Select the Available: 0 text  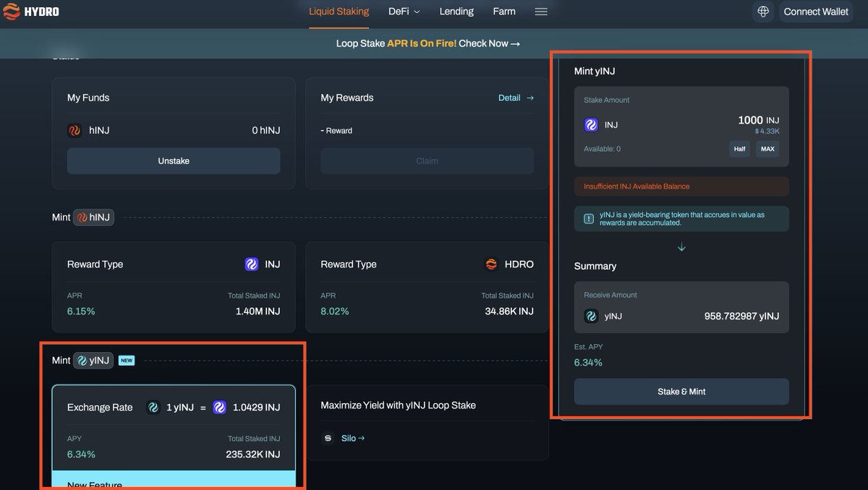click(x=603, y=149)
